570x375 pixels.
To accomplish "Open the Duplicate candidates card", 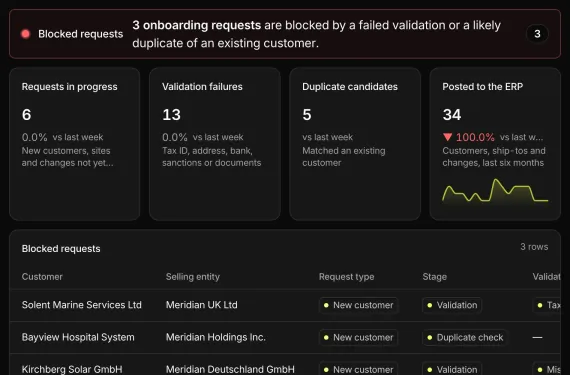I will 355,144.
